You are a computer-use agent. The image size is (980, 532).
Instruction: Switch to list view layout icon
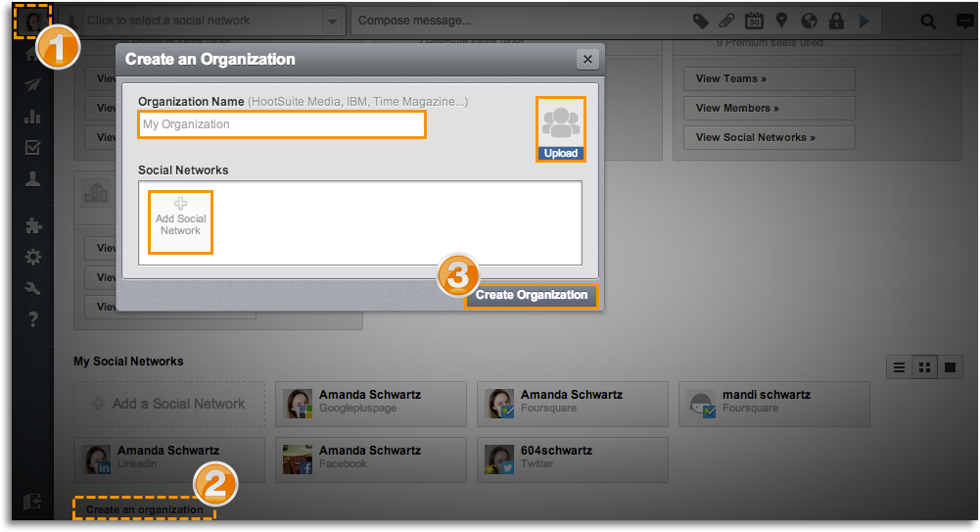(899, 367)
